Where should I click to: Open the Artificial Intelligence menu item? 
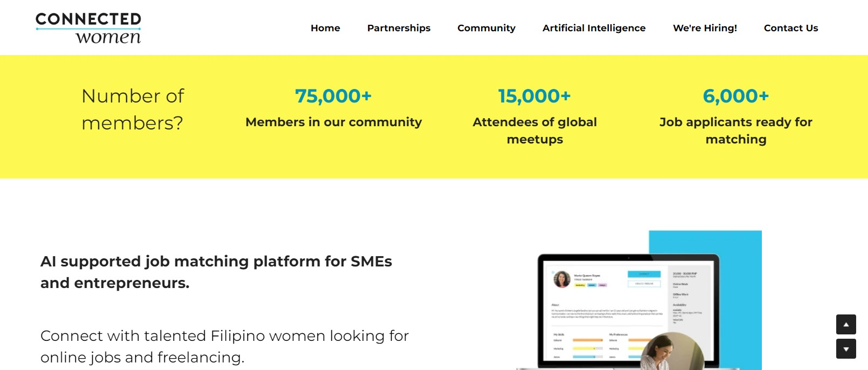[x=594, y=28]
